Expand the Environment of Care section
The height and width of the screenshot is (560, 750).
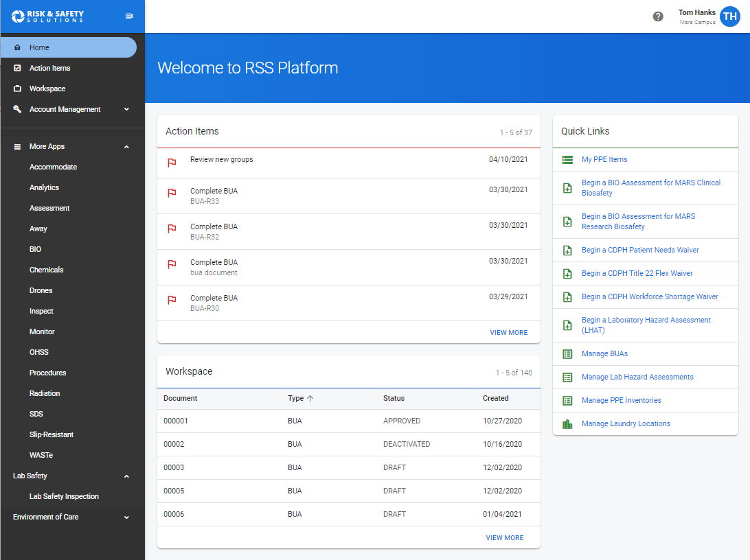click(126, 517)
